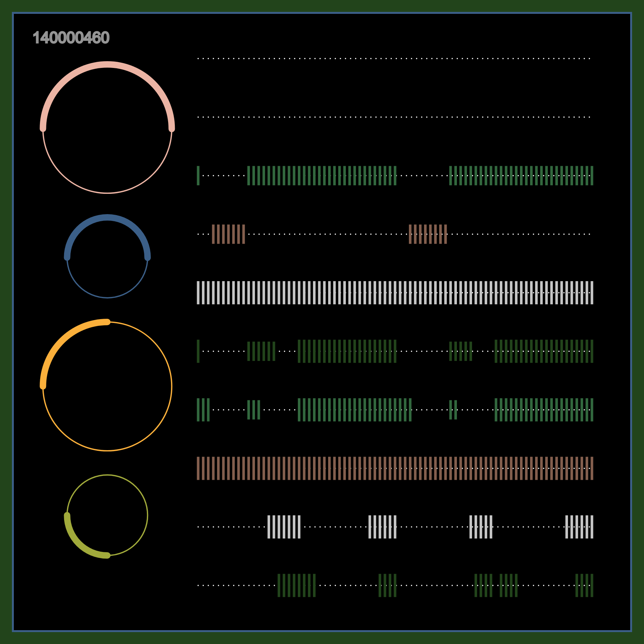Click the last dark green cluster in the bottom row
Screen dimensions: 644x644
tap(584, 585)
